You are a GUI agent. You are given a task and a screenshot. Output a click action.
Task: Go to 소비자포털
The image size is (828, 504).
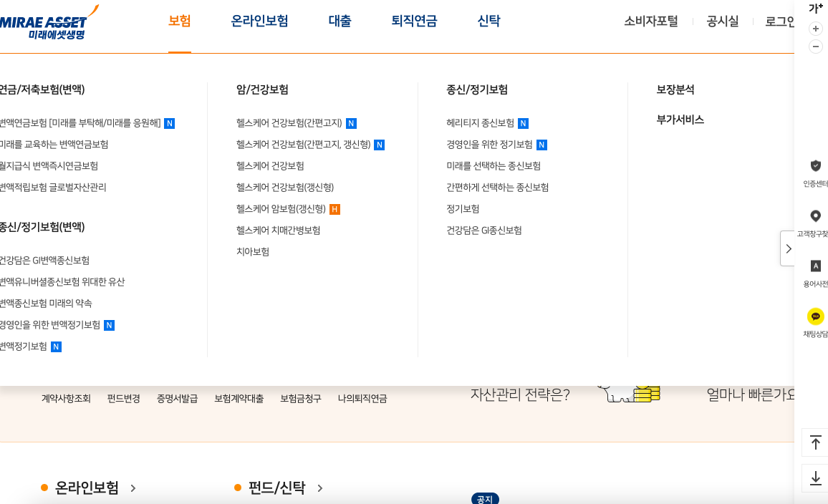pyautogui.click(x=650, y=21)
